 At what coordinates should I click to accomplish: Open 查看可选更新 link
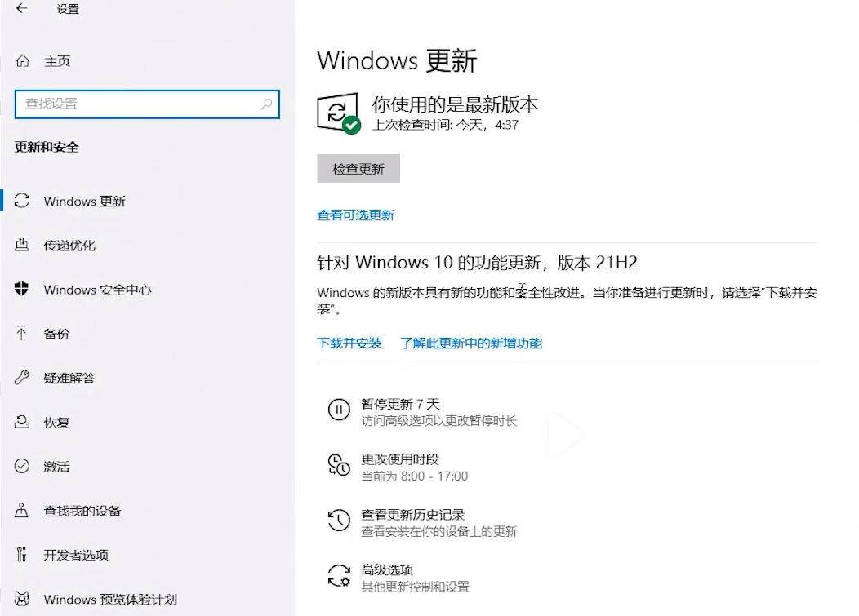357,215
